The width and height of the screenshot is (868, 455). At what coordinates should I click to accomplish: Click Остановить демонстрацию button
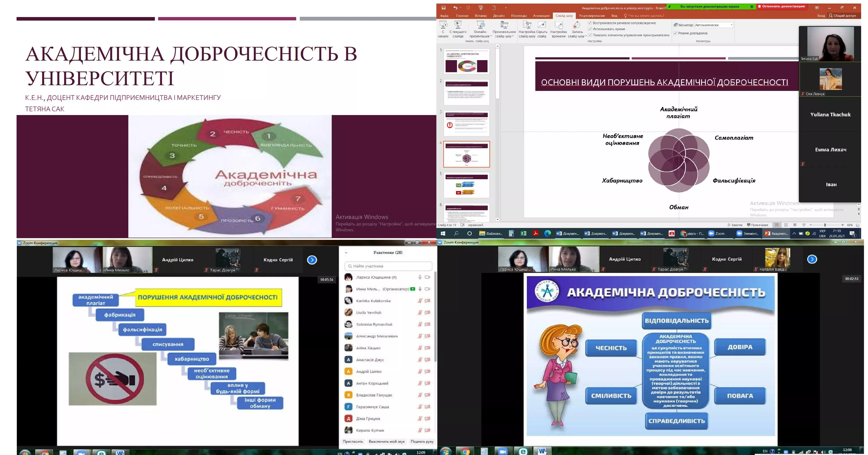click(781, 6)
